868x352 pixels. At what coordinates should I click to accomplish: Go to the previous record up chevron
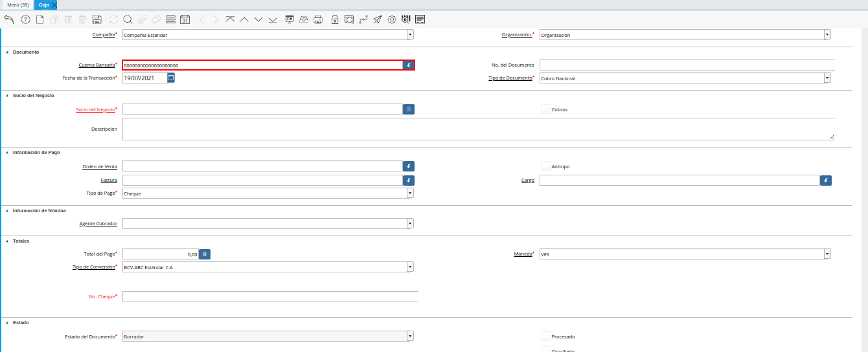244,19
